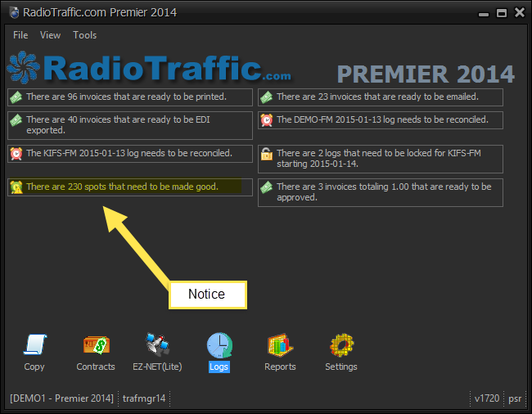The height and width of the screenshot is (414, 532).
Task: Maximize the RadioTraffic window
Action: (x=502, y=13)
